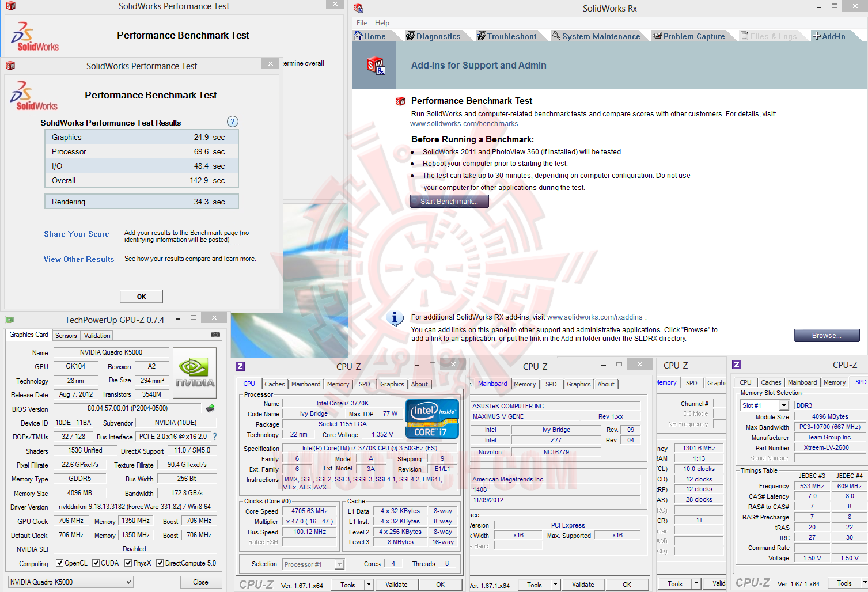Switch to the Validation tab in GPU-Z

click(x=97, y=336)
